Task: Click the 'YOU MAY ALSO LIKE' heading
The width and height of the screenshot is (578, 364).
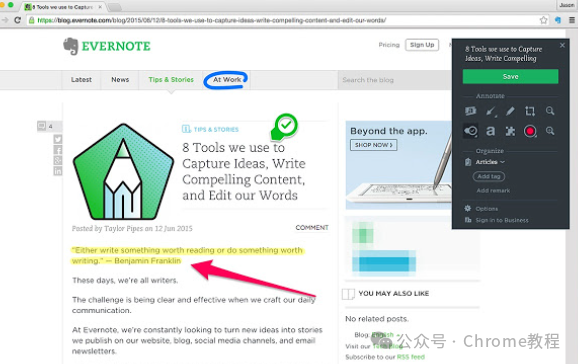Action: pos(394,294)
